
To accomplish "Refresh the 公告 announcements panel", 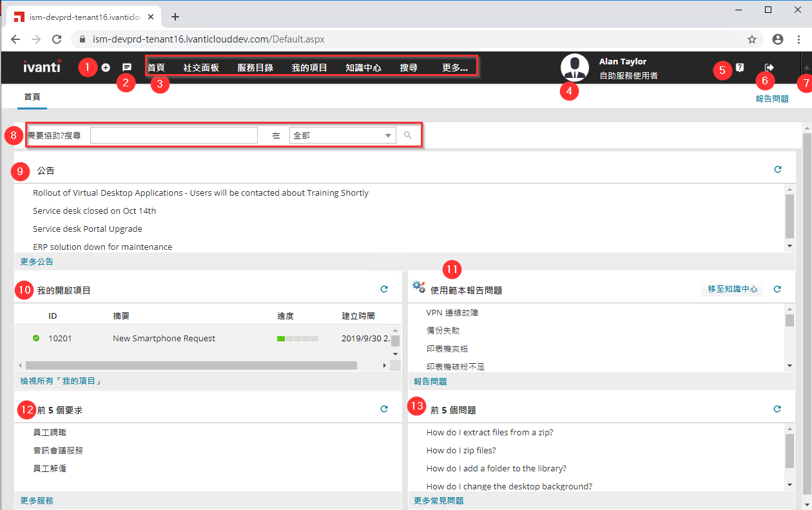I will tap(777, 170).
